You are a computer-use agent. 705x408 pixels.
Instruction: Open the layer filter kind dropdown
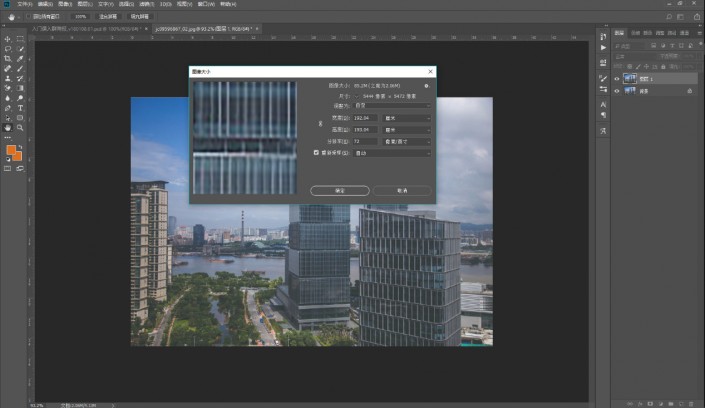630,46
